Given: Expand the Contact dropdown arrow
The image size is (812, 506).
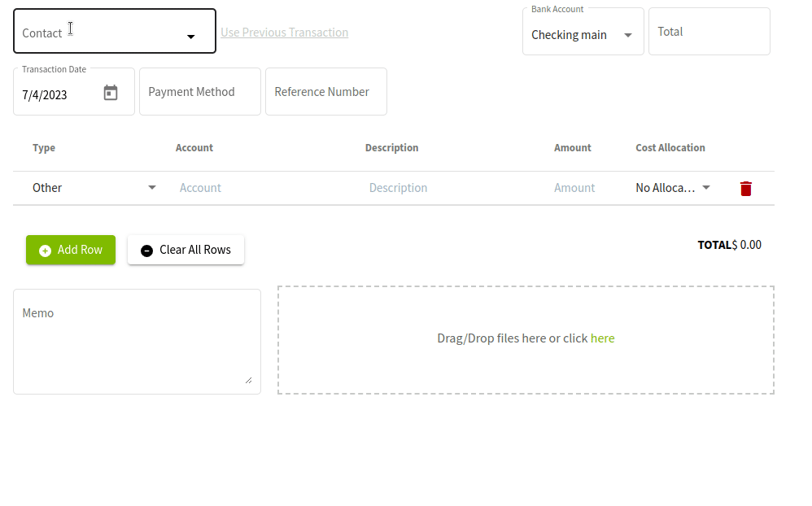Looking at the screenshot, I should tap(191, 37).
